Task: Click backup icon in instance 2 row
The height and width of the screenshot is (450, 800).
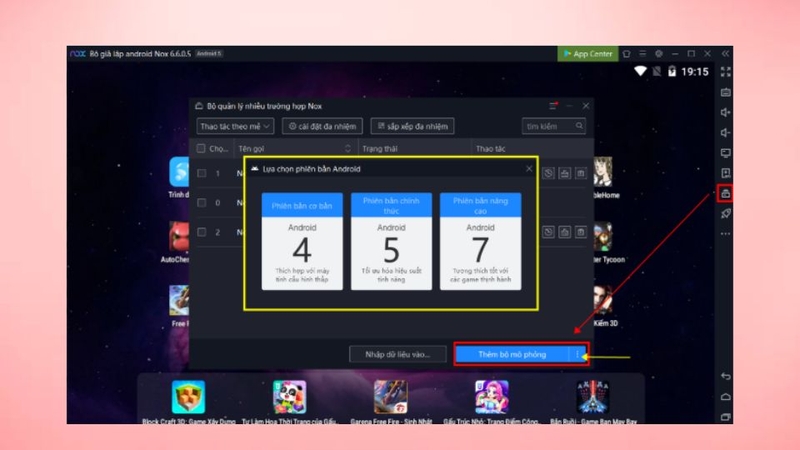Action: 548,232
